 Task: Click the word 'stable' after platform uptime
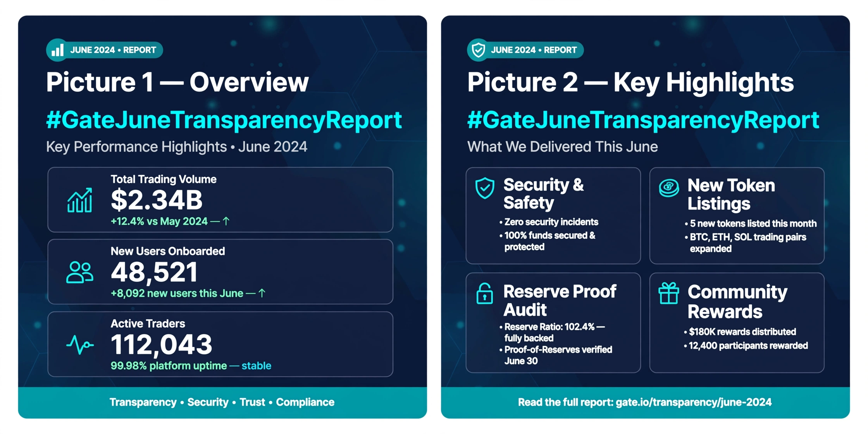pyautogui.click(x=257, y=366)
